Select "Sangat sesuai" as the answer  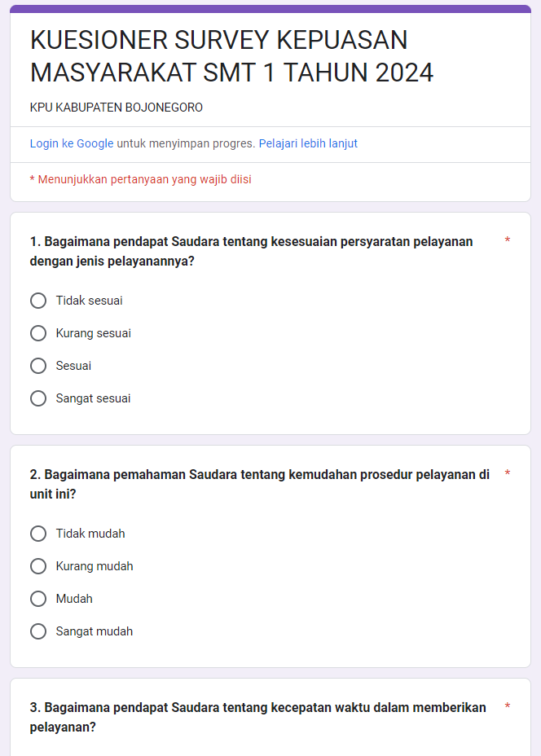point(38,398)
